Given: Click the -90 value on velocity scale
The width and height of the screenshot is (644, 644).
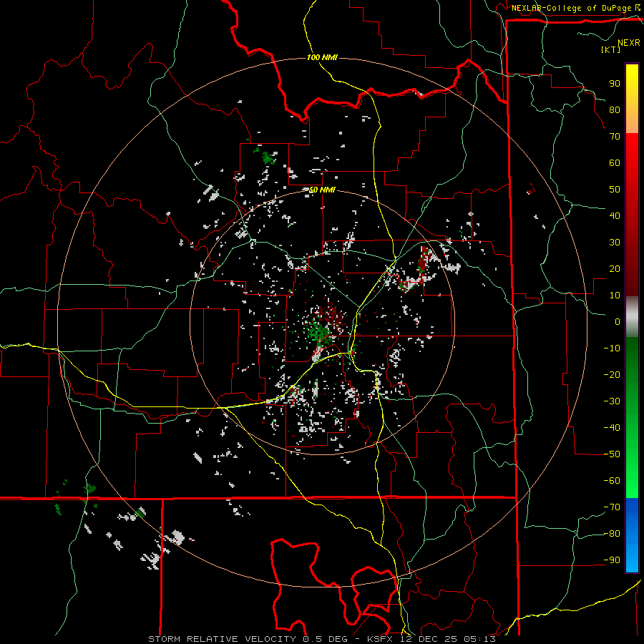Looking at the screenshot, I should click(612, 560).
